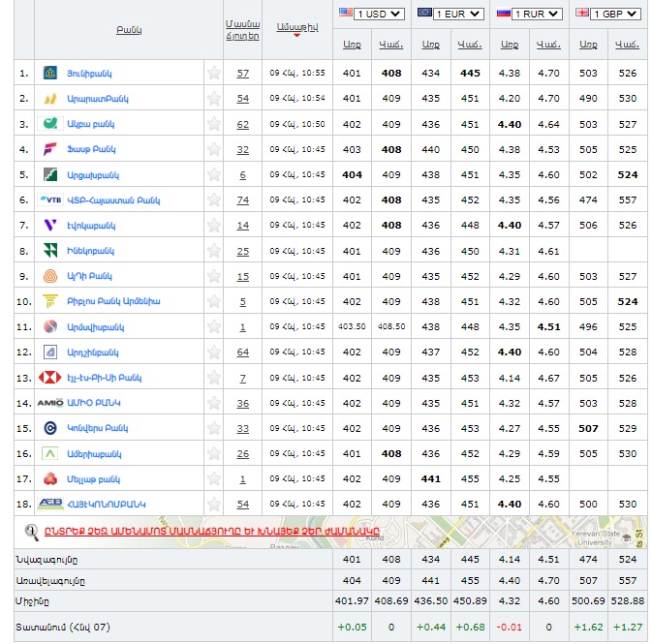Click the magnifying glass map search icon
This screenshot has width=652, height=644.
click(33, 530)
